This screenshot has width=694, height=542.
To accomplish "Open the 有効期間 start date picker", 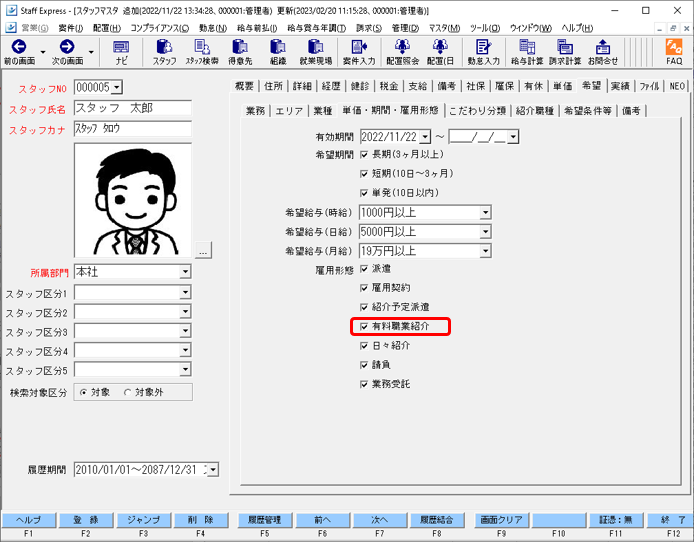I will pyautogui.click(x=425, y=137).
